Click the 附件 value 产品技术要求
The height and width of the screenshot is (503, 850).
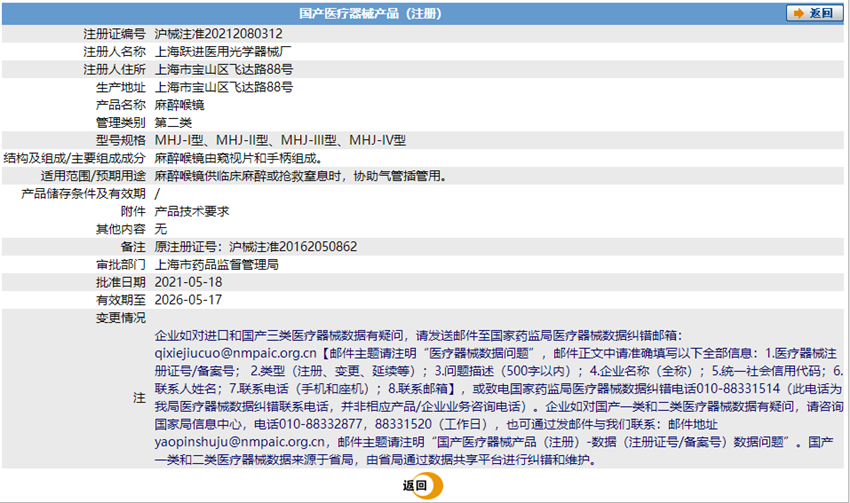click(192, 211)
